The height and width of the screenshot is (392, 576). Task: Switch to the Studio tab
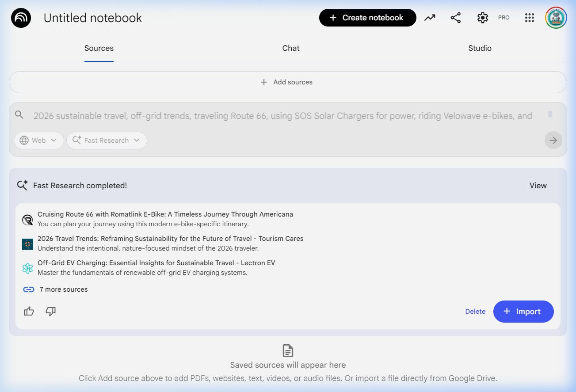480,48
